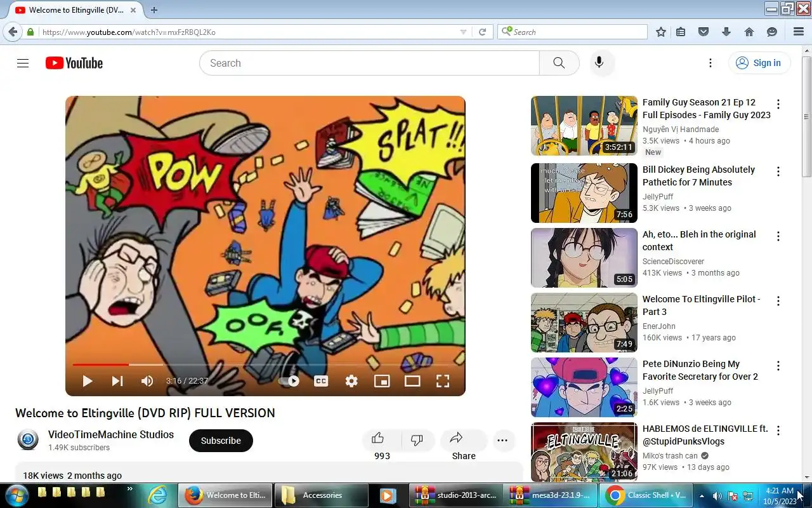Bookmark this page with star
This screenshot has width=812, height=508.
(661, 32)
